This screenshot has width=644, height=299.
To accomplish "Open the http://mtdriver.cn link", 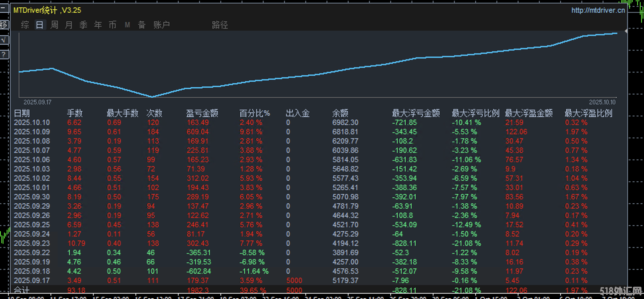I will coord(598,10).
